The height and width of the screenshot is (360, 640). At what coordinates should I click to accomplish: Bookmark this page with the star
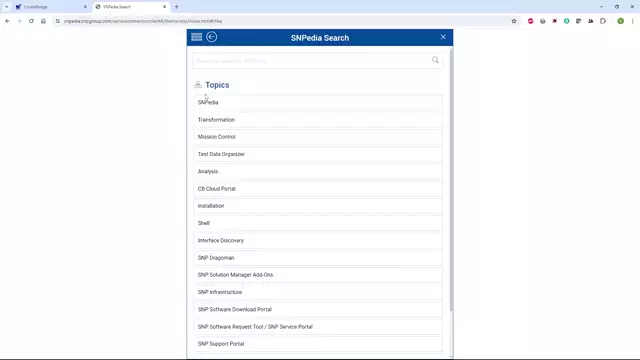[514, 21]
